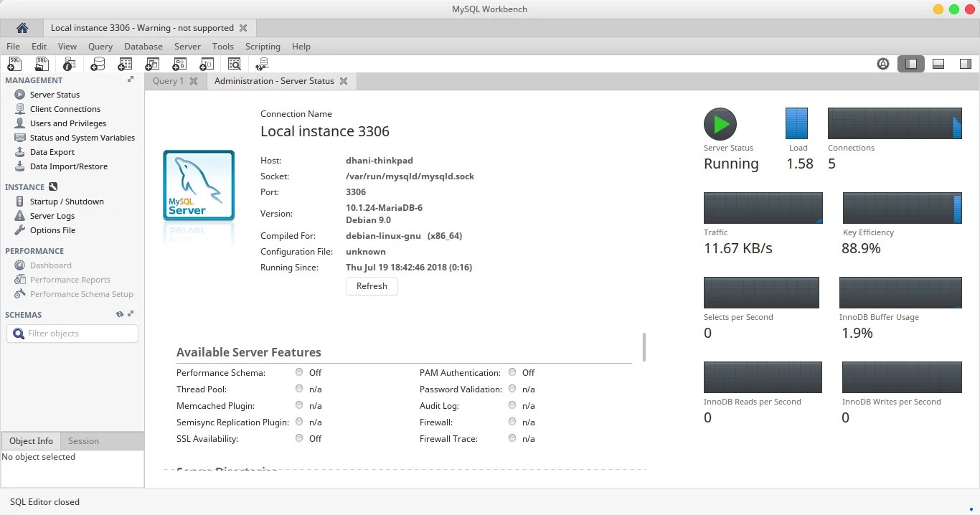This screenshot has height=515, width=980.
Task: Open Startup / Shutdown
Action: [67, 202]
